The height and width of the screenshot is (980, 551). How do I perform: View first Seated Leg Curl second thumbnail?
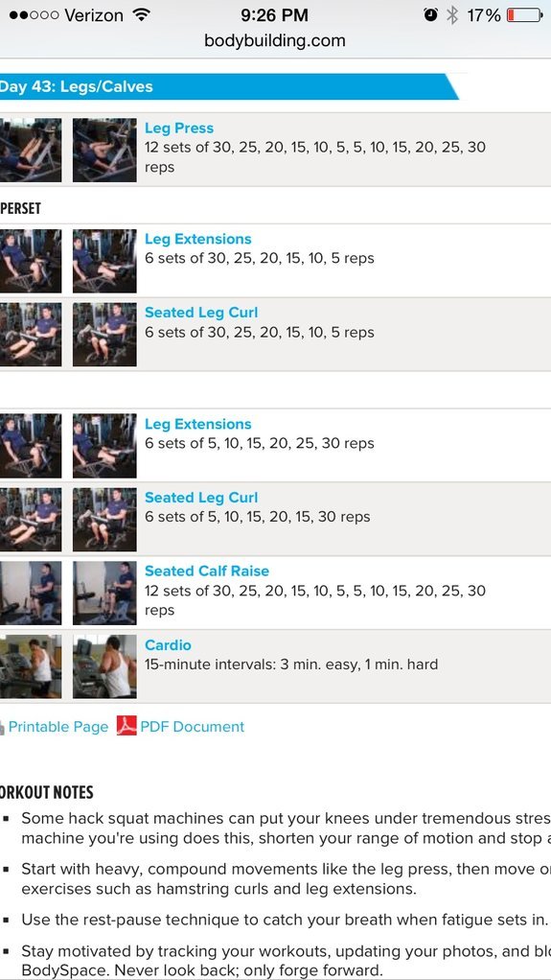(x=104, y=335)
